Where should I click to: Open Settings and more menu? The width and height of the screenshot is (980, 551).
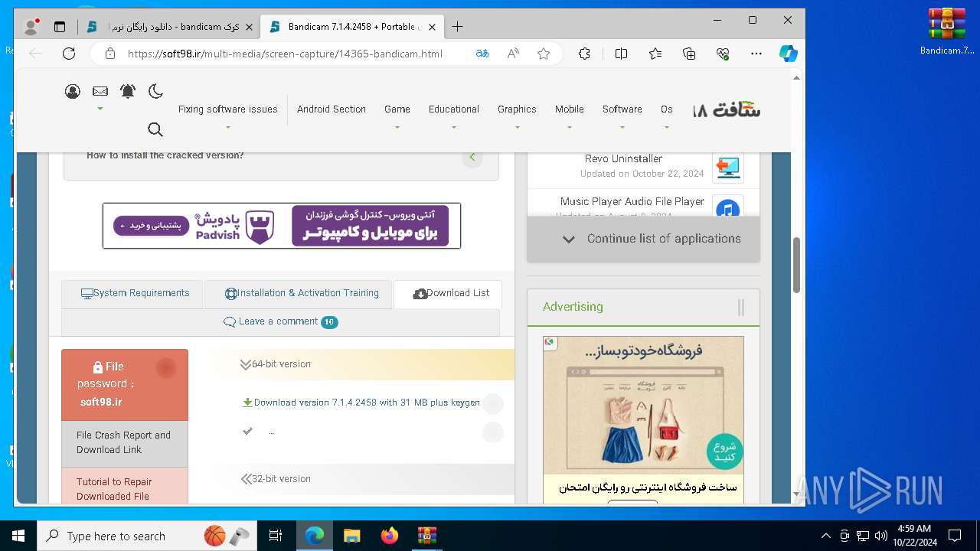[x=756, y=54]
